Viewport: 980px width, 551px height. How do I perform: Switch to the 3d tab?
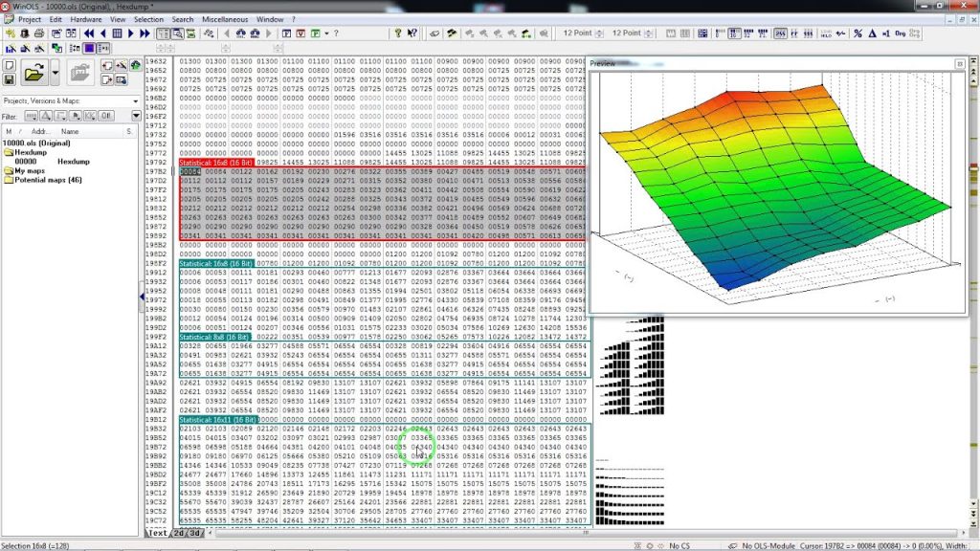pos(195,533)
